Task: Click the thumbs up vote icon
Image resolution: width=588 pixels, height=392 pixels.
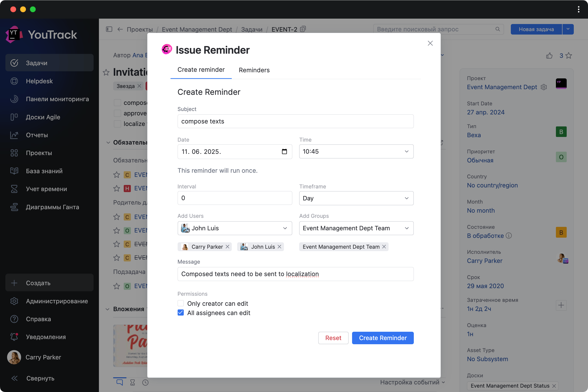Action: click(549, 56)
